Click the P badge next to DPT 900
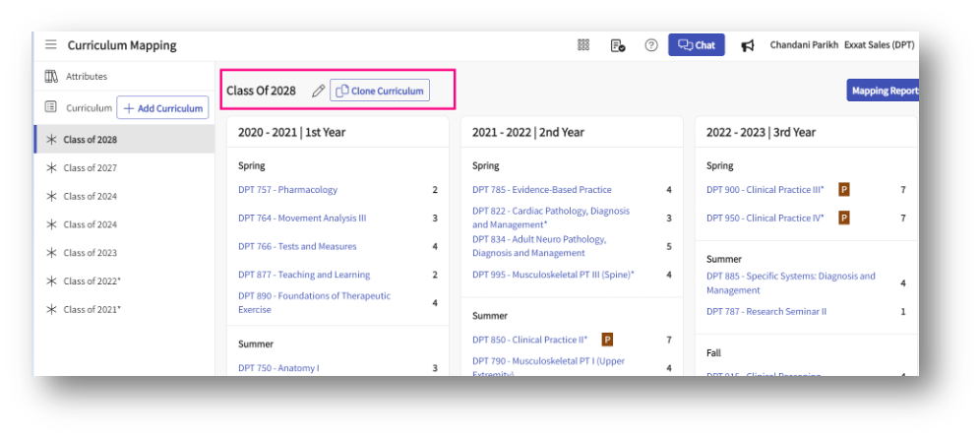The width and height of the screenshot is (980, 437). click(844, 190)
